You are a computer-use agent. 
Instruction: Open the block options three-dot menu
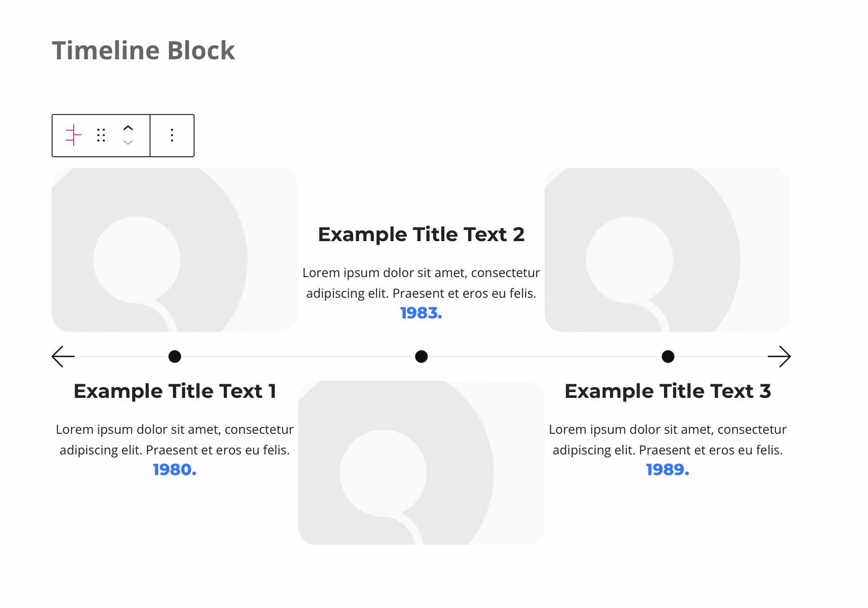(x=172, y=135)
